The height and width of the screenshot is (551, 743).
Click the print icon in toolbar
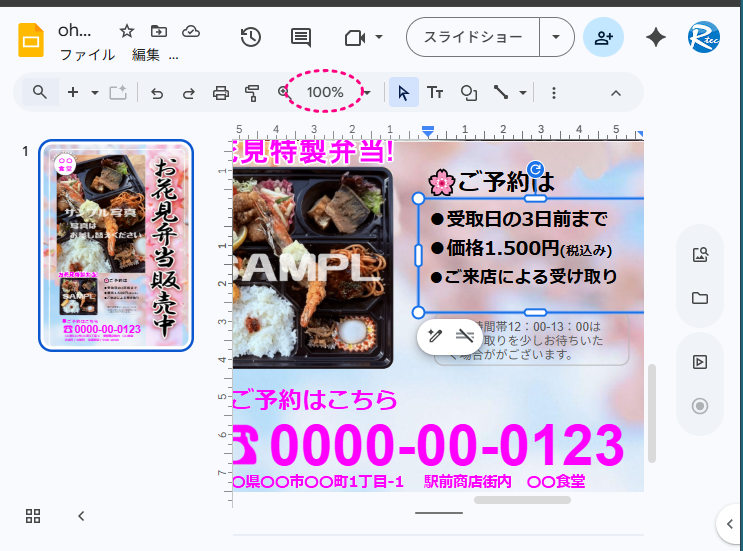coord(220,93)
